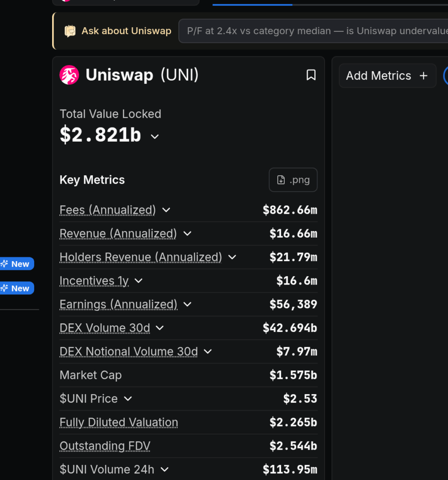The height and width of the screenshot is (480, 448).
Task: Click the $862.66m fees value
Action: click(x=290, y=210)
